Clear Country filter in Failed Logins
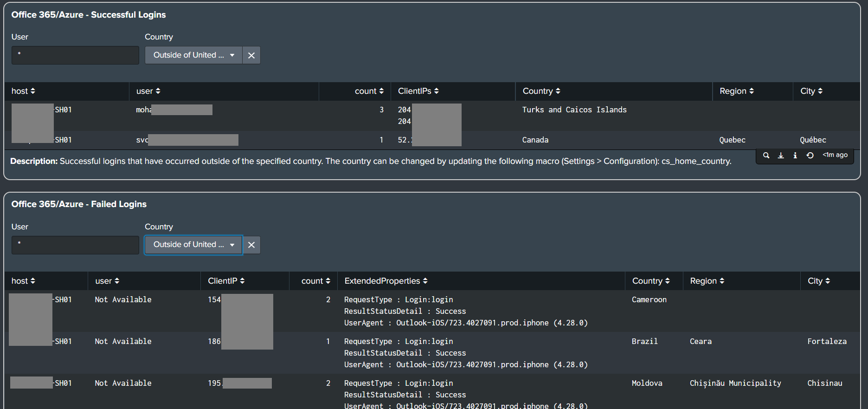This screenshot has height=409, width=868. (251, 245)
